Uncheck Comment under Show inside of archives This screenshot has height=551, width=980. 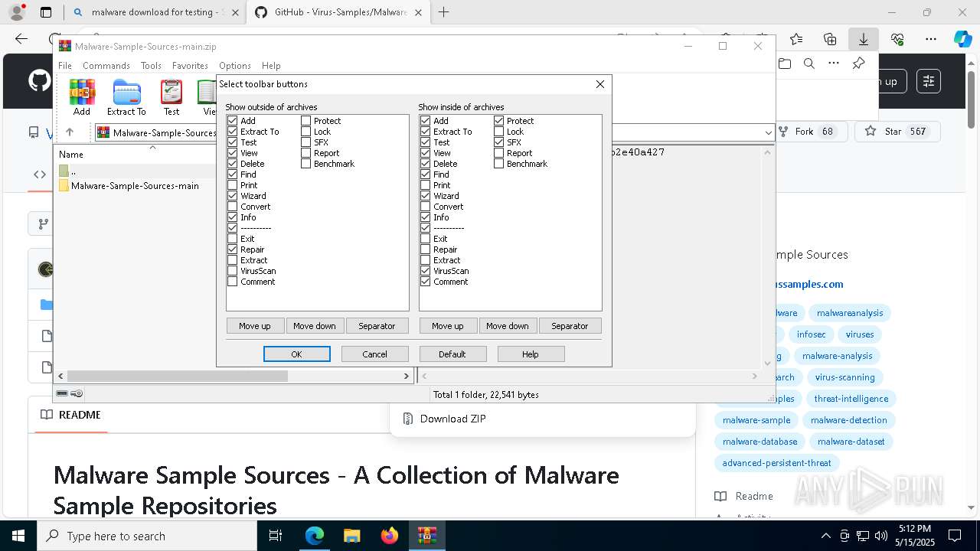[425, 282]
